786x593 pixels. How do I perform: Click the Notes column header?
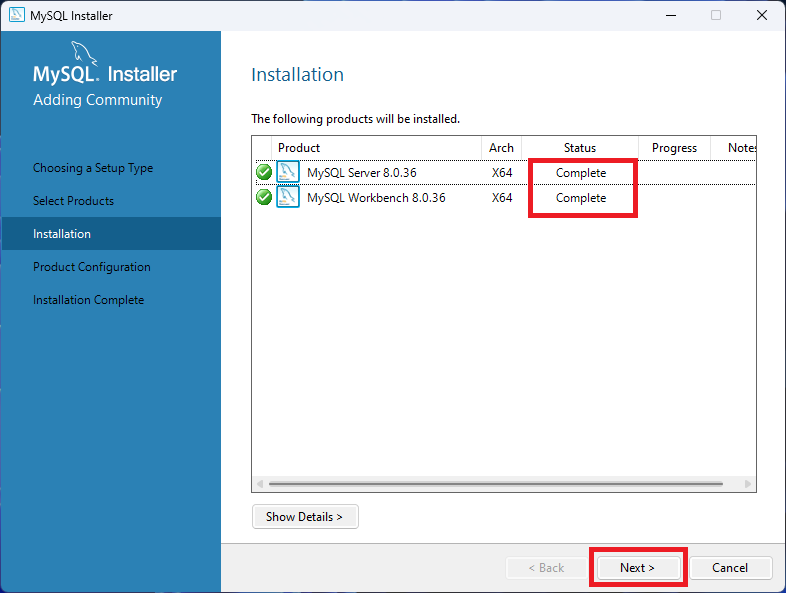coord(734,148)
